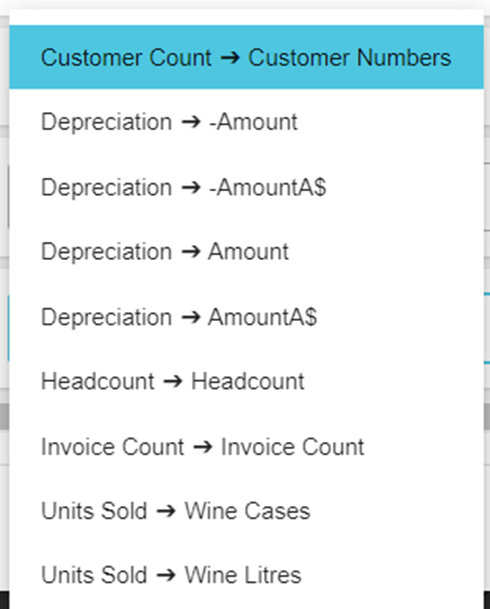Click the arrow before Wine Cases
Image resolution: width=490 pixels, height=609 pixels.
click(x=166, y=512)
